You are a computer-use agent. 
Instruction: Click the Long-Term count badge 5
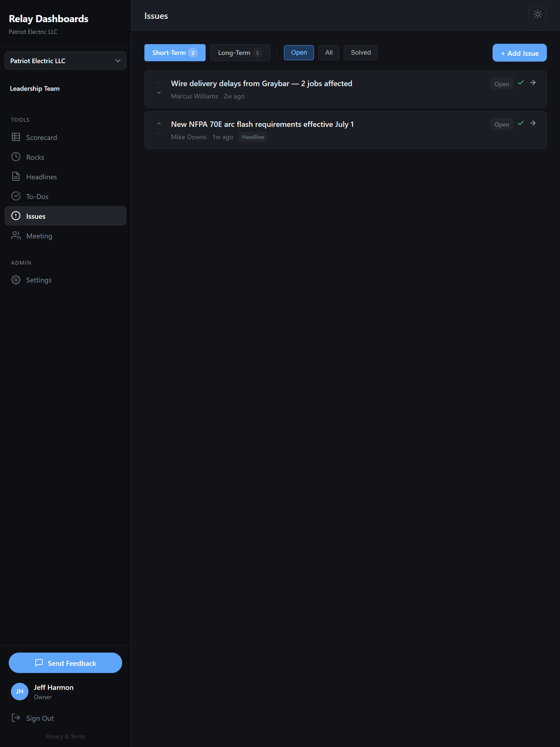pos(257,53)
